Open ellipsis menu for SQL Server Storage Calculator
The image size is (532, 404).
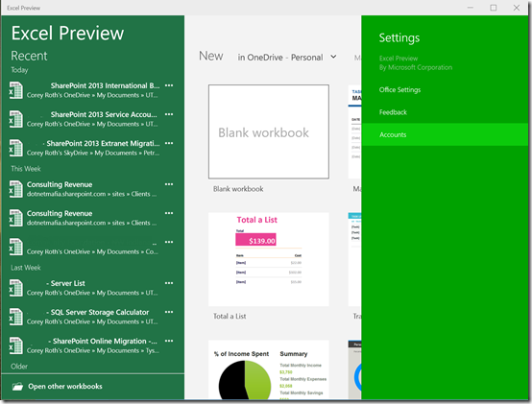coord(169,312)
